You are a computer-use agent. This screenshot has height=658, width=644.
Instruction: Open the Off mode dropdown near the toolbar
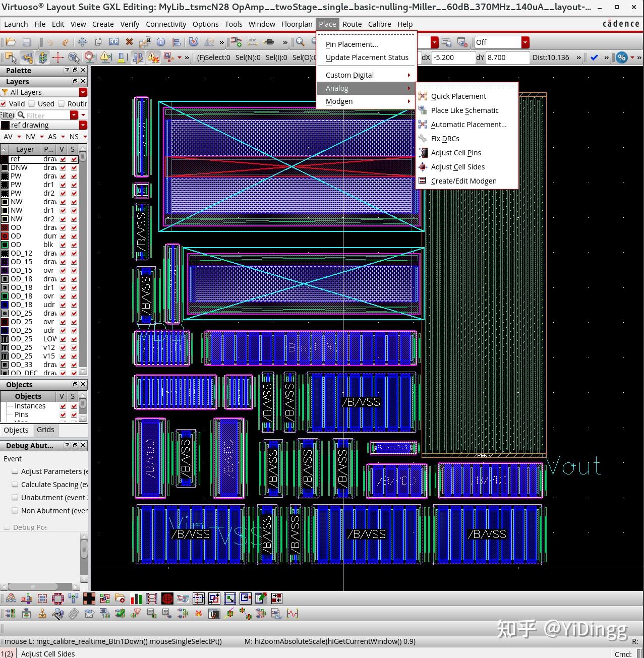[x=525, y=42]
